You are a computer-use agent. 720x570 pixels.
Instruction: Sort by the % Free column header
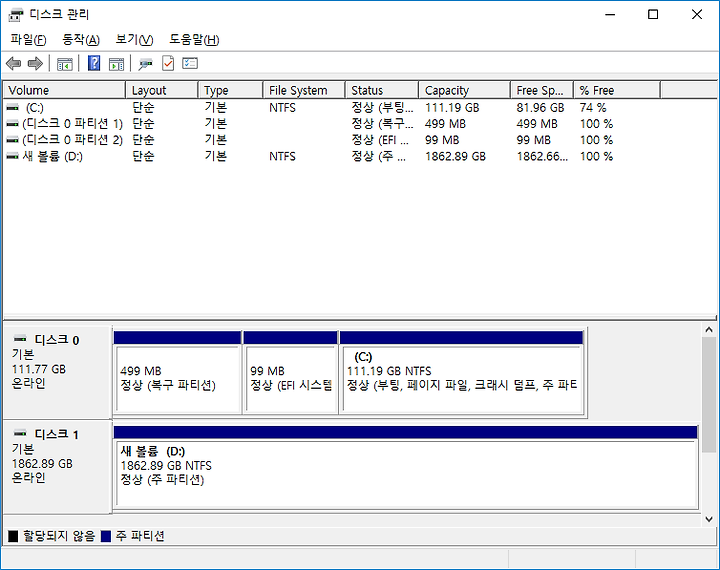(x=618, y=90)
